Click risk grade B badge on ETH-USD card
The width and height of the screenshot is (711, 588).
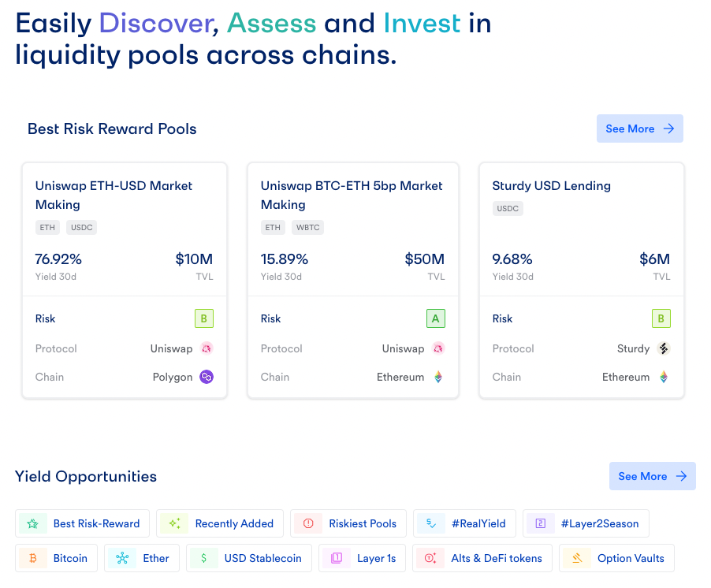click(x=204, y=318)
